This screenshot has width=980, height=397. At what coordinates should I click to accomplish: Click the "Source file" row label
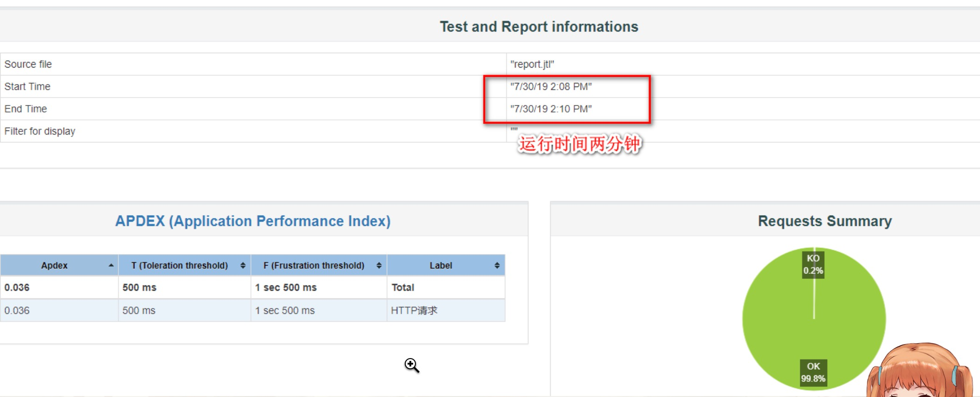click(x=28, y=64)
